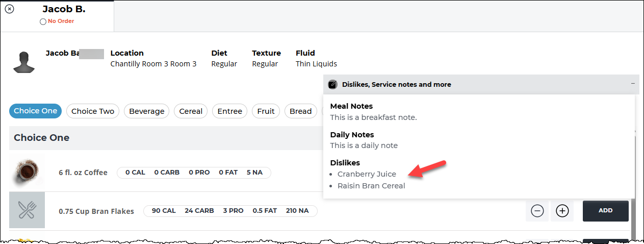The image size is (644, 244).
Task: Select the No Order radio indicator
Action: tap(43, 21)
